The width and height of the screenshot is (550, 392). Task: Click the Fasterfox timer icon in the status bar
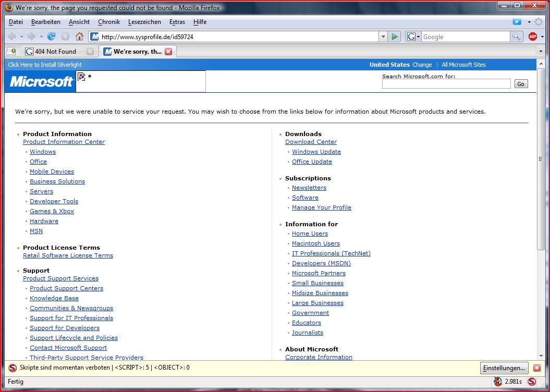click(498, 382)
